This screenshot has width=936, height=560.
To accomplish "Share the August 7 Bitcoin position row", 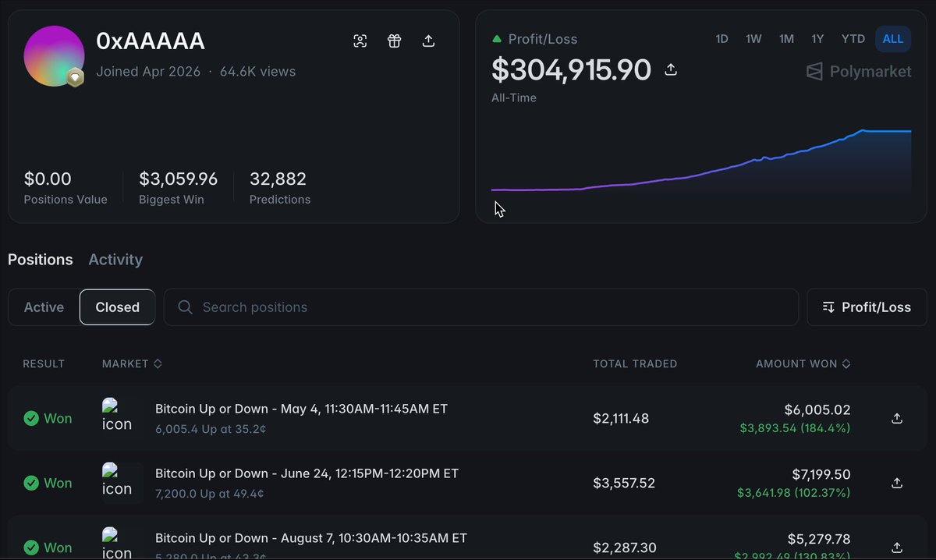I will point(897,548).
